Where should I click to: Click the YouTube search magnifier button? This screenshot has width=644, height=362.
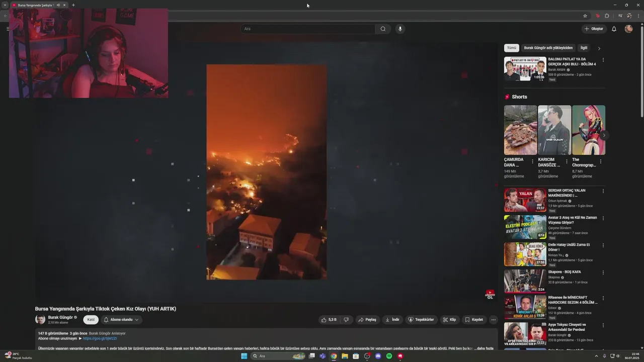click(x=383, y=29)
